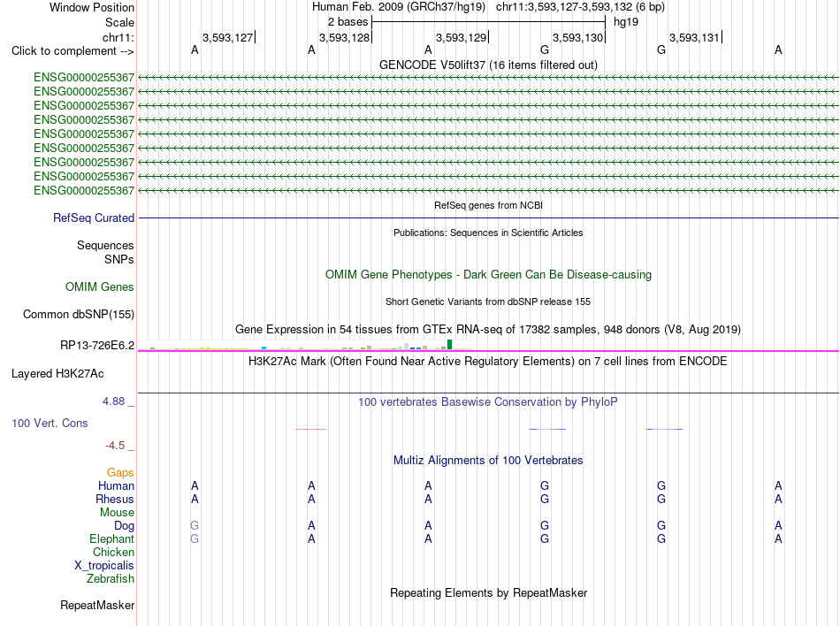Select the Common dbSNP(155) track label
840x626 pixels.
[x=78, y=315]
